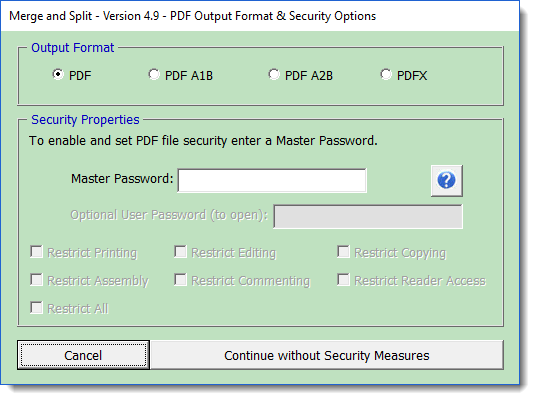Select PDF A2B as output format
Viewport: 535px width, 400px height.
click(x=274, y=74)
